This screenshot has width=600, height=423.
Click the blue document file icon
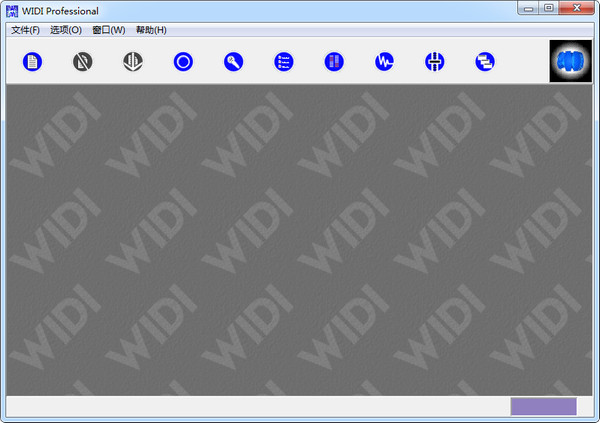pyautogui.click(x=33, y=62)
